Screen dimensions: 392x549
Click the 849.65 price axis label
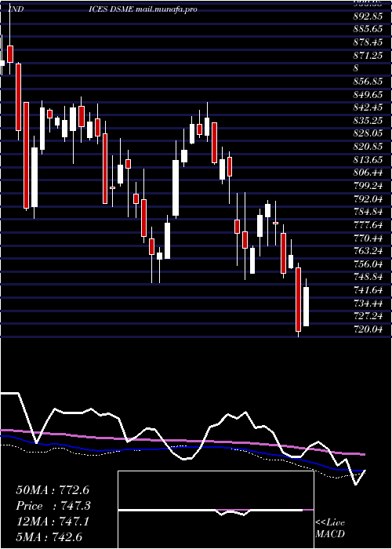368,95
